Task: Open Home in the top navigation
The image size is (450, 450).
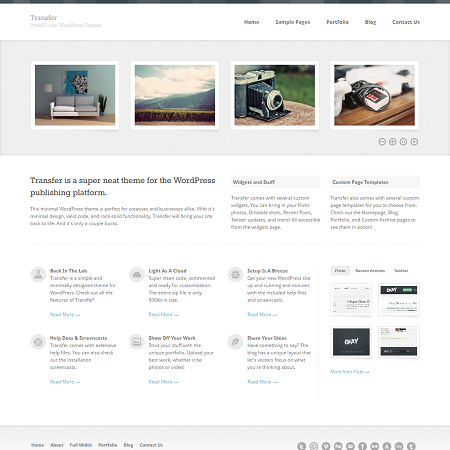Action: [251, 22]
